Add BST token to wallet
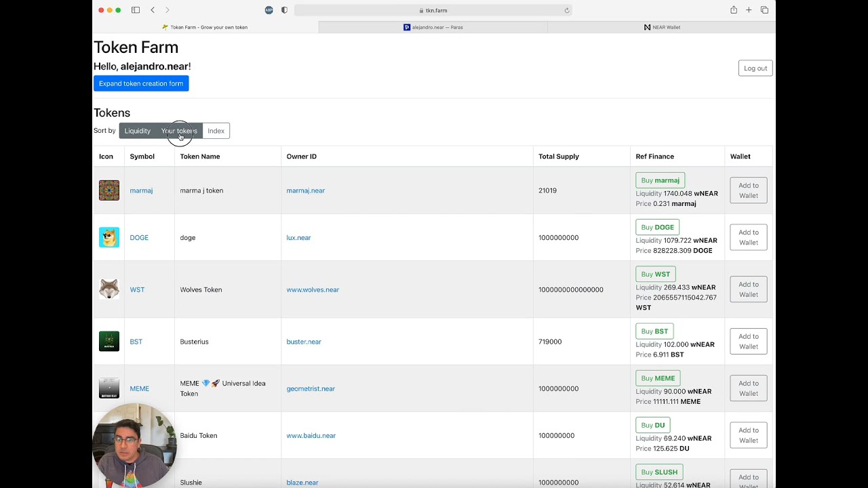868x488 pixels. [748, 342]
